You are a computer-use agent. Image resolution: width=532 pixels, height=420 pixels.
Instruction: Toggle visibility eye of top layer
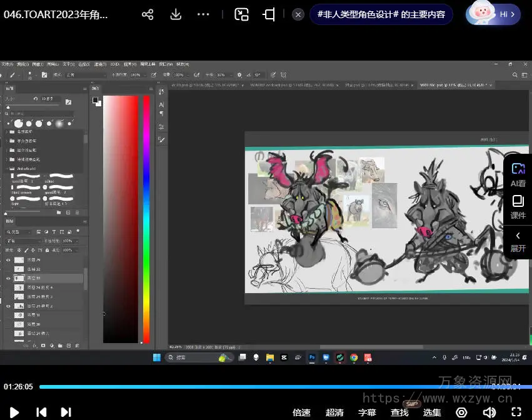(x=9, y=259)
